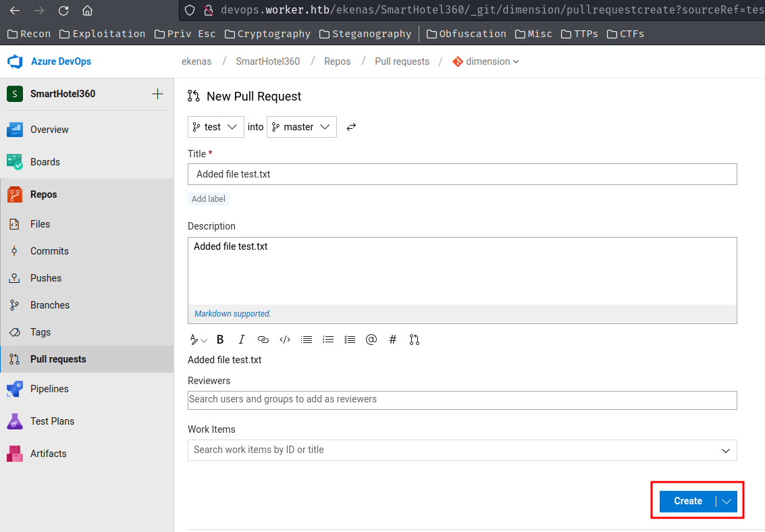Apply italic formatting to description
The image size is (765, 532).
tap(242, 340)
